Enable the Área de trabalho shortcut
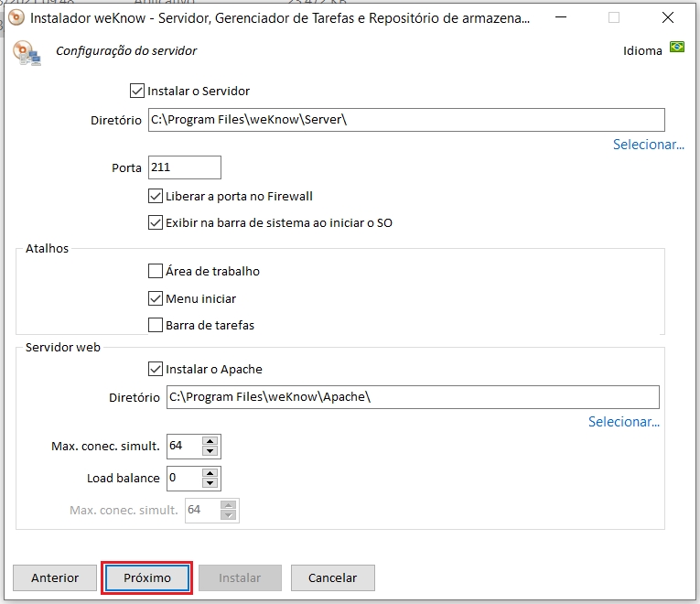The height and width of the screenshot is (604, 700). click(156, 271)
